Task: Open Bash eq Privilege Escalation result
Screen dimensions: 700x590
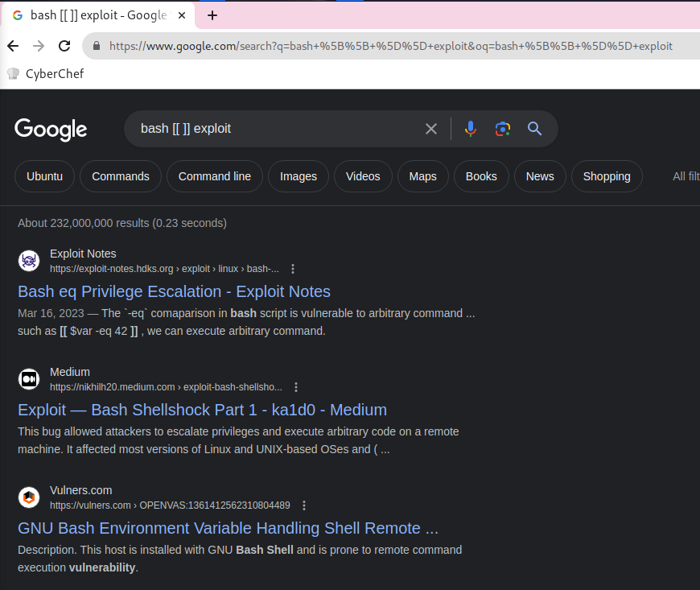Action: click(x=174, y=291)
